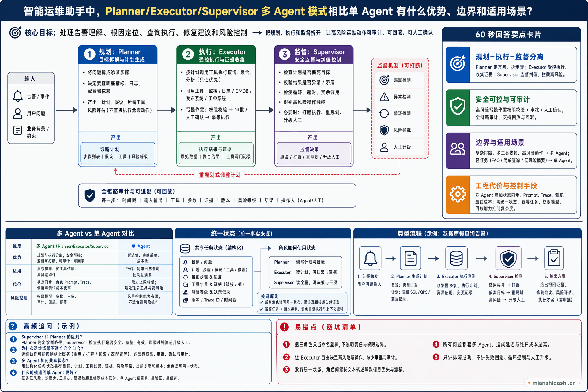Click the 代价 row label in comparison table
The width and height of the screenshot is (588, 392).
tap(17, 284)
